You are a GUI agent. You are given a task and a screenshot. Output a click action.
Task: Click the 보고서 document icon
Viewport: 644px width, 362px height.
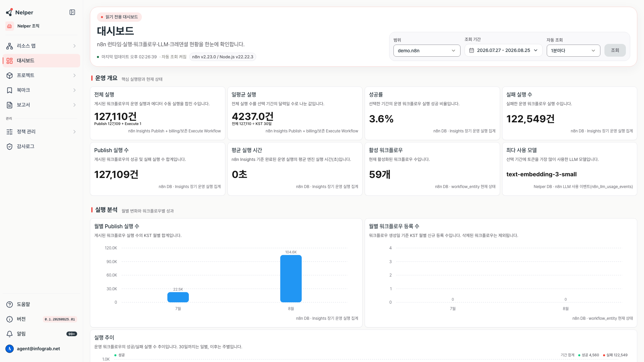click(x=10, y=105)
